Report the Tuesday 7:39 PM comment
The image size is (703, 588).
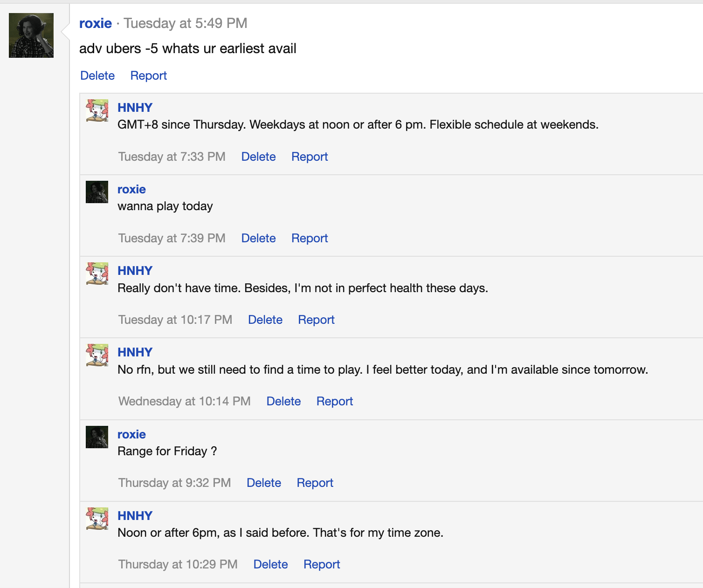coord(310,238)
